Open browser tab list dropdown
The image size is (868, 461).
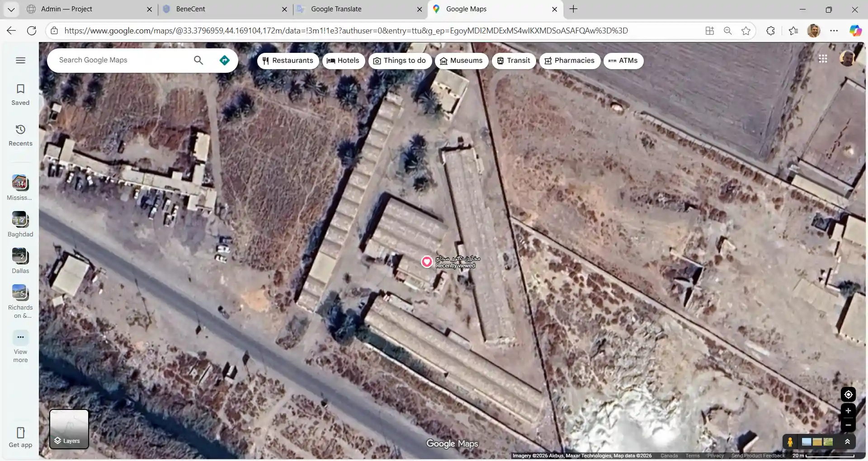tap(11, 9)
